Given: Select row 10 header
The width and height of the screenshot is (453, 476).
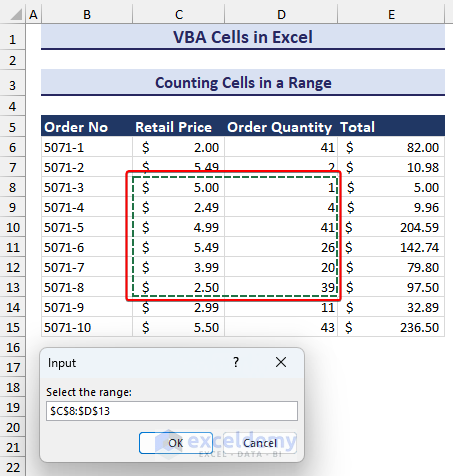Looking at the screenshot, I should coord(13,227).
